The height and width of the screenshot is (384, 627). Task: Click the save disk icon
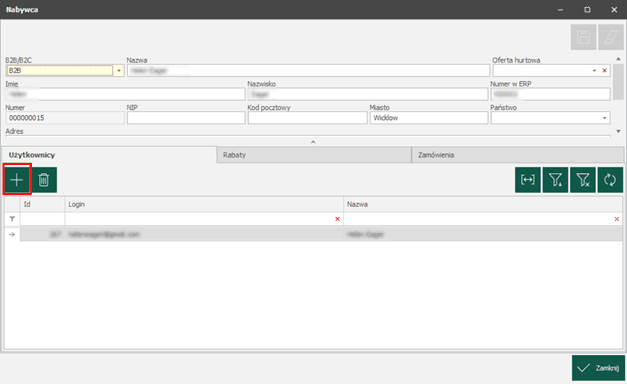coord(583,37)
